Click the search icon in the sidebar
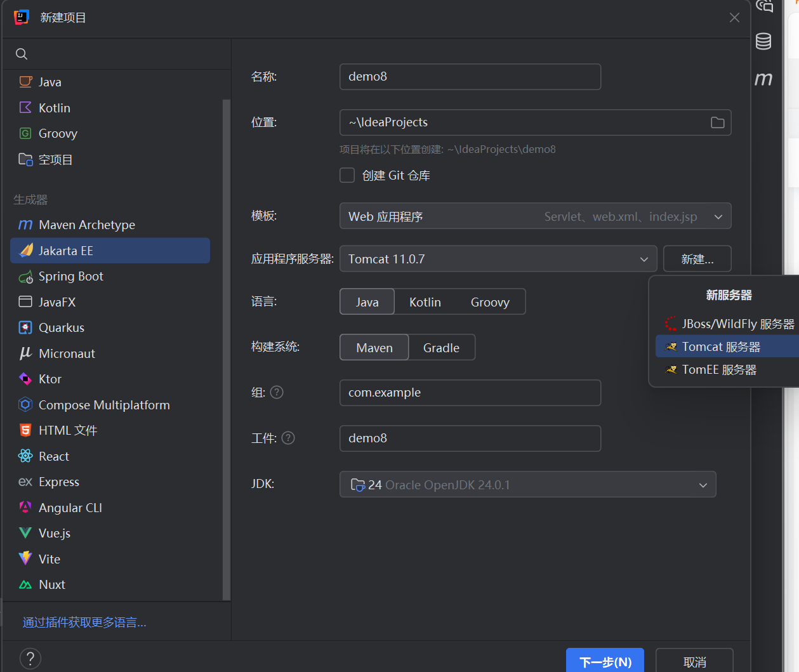Viewport: 799px width, 672px height. [x=22, y=54]
